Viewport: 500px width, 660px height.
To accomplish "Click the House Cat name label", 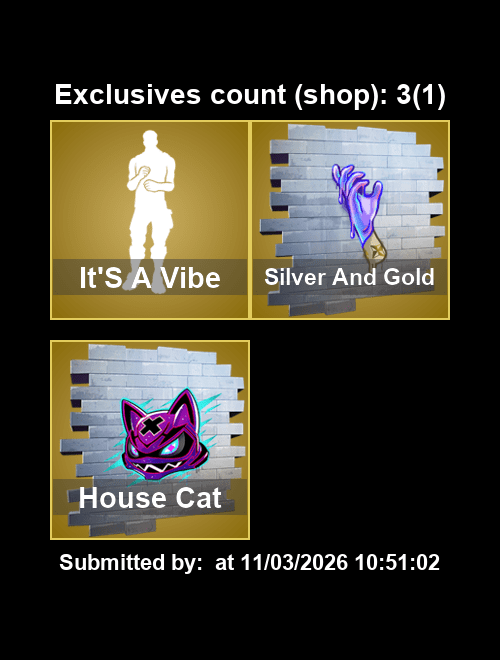I will 150,498.
